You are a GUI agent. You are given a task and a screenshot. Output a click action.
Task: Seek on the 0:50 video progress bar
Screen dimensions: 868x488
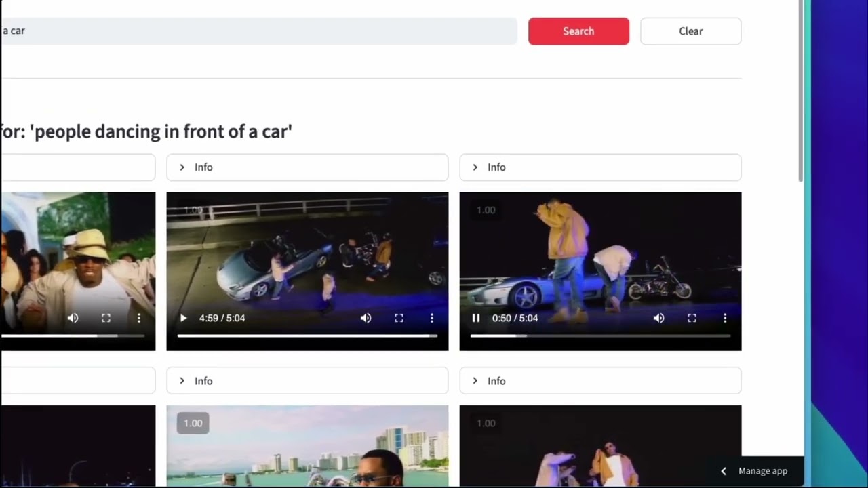coord(600,335)
